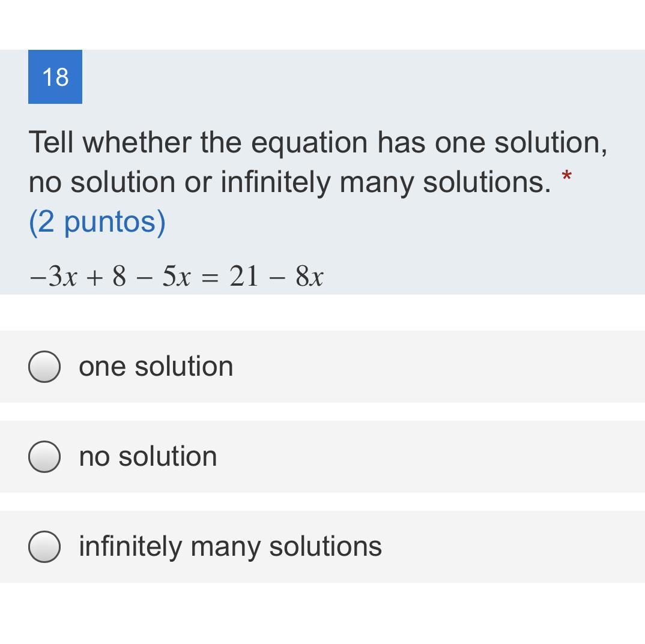Click the "infinitely many solutions" label text

coord(230,546)
